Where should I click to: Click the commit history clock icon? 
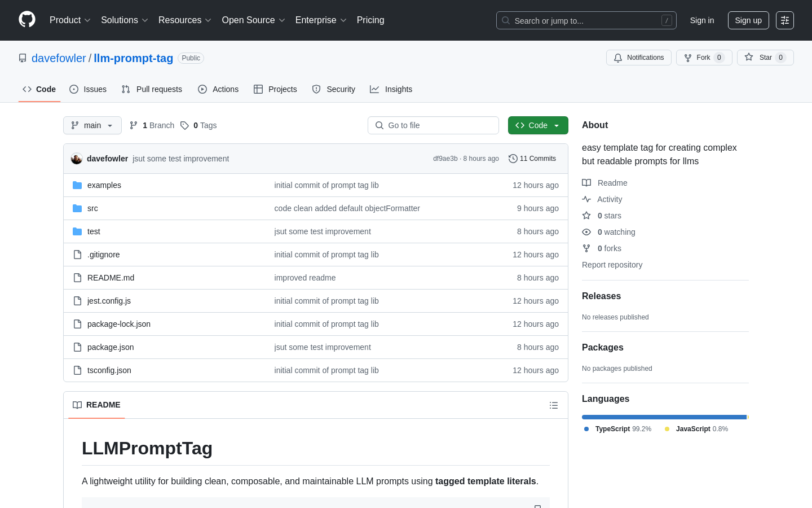point(513,159)
